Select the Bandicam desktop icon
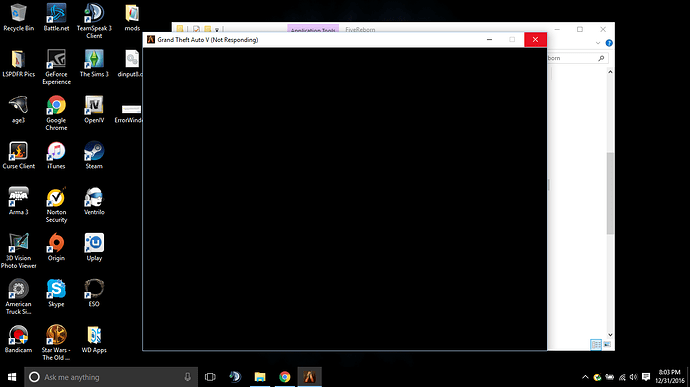Screen dimensions: 690x387 18,339
